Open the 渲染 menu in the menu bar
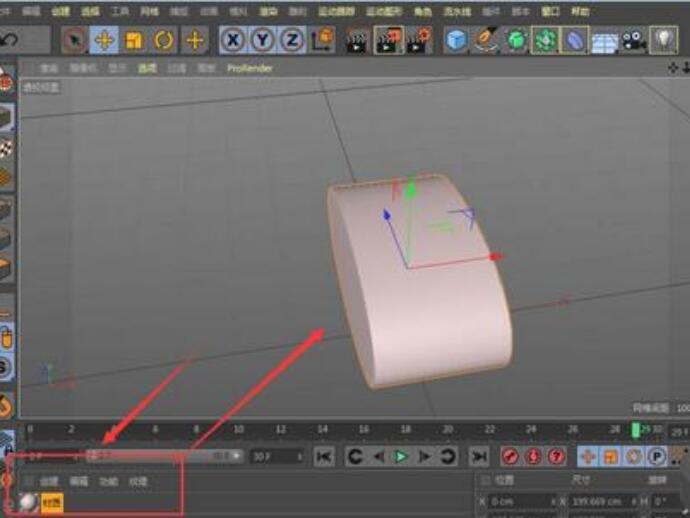Screen dimensions: 690x518 [268, 11]
